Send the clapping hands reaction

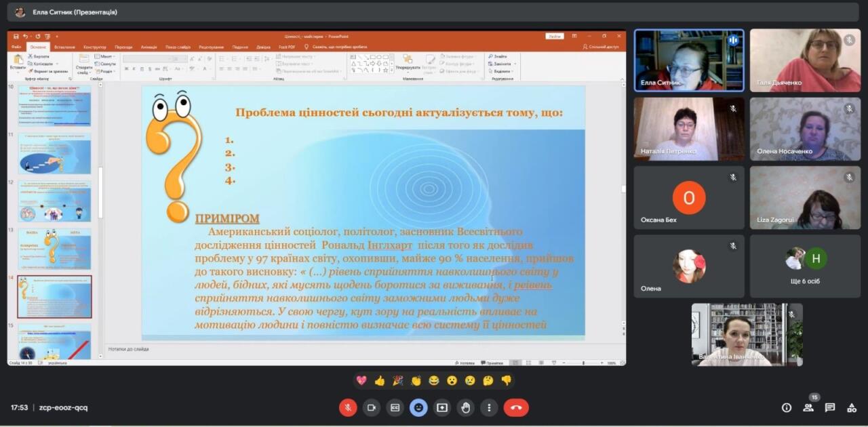point(416,381)
